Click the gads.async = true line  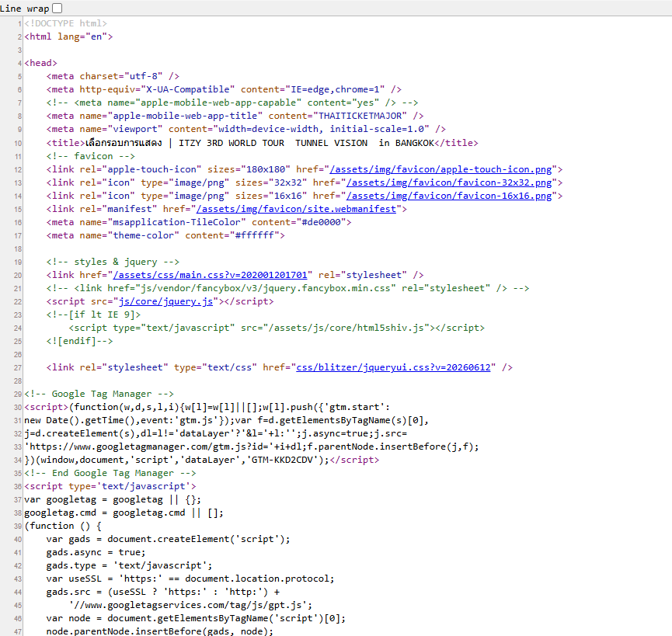pyautogui.click(x=96, y=553)
